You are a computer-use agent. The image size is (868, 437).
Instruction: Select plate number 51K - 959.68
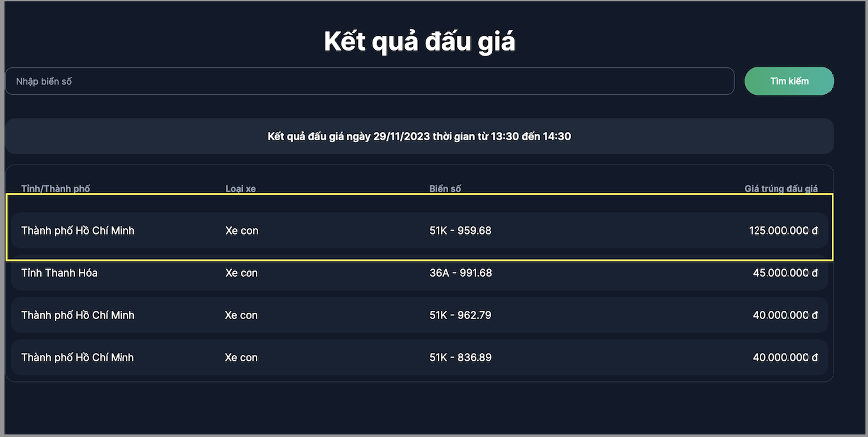[x=460, y=231]
